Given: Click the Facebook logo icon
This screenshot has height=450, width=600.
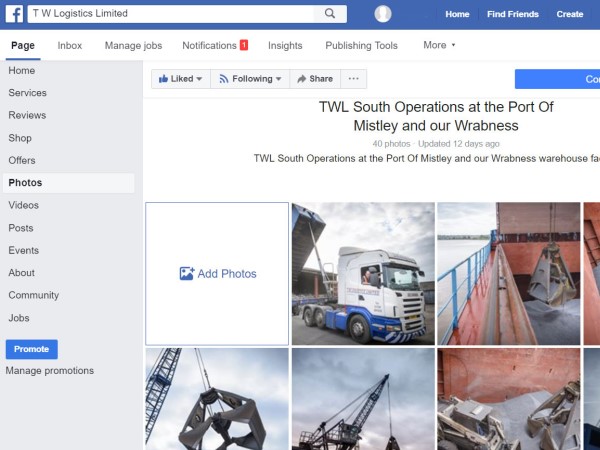Looking at the screenshot, I should pyautogui.click(x=14, y=14).
